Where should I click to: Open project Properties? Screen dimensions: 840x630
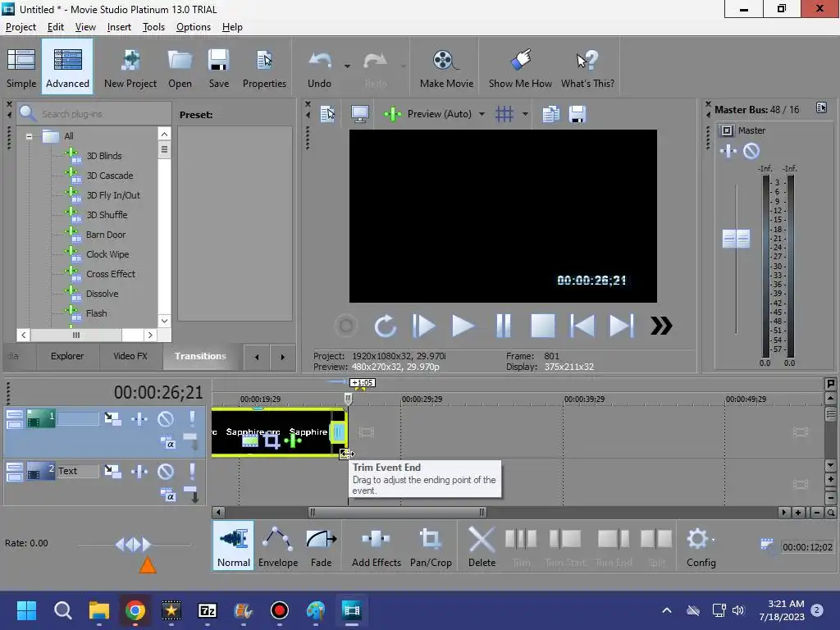click(x=264, y=67)
